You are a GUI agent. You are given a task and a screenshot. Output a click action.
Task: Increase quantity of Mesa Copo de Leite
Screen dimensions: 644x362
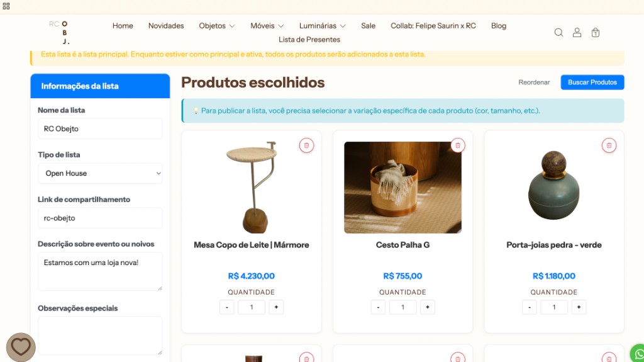(x=277, y=307)
